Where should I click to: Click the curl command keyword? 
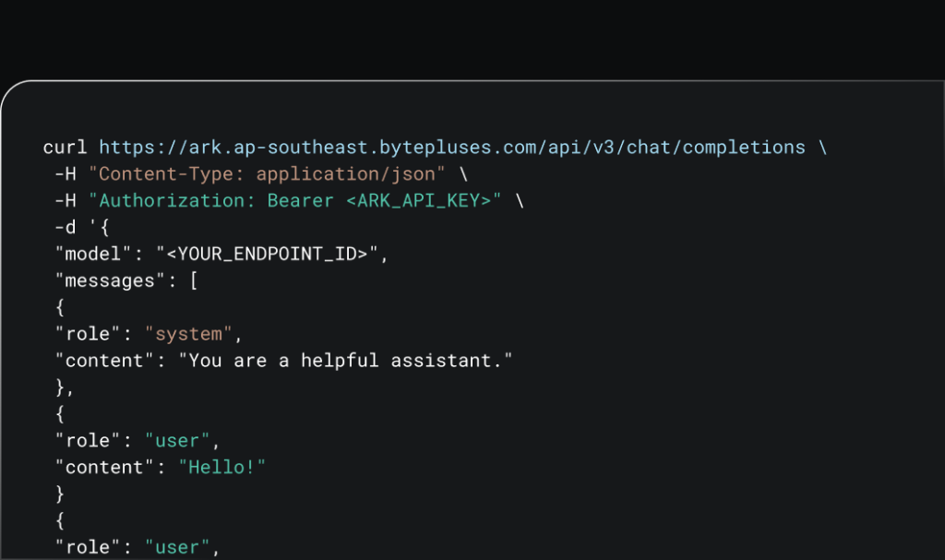click(x=65, y=148)
